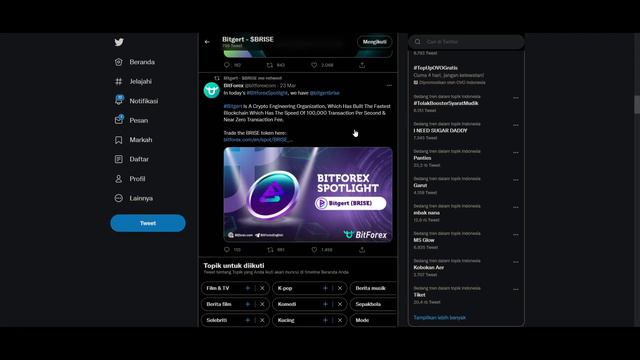More options for Tiket trend
The width and height of the screenshot is (640, 360).
tap(516, 289)
